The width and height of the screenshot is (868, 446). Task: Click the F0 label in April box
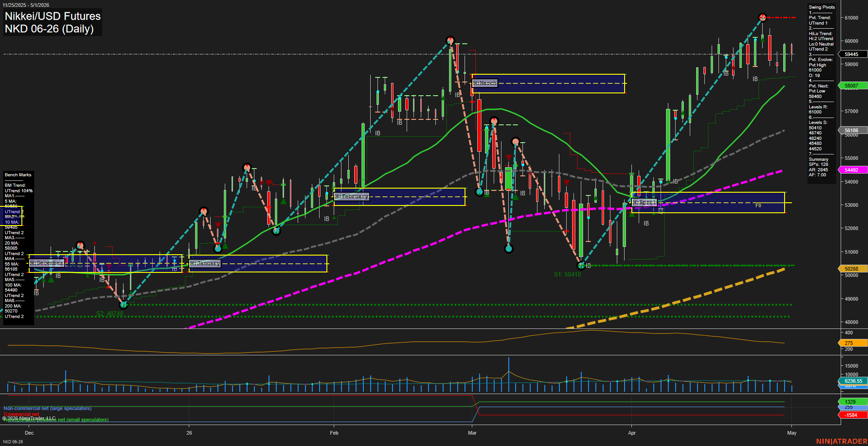[x=758, y=206]
